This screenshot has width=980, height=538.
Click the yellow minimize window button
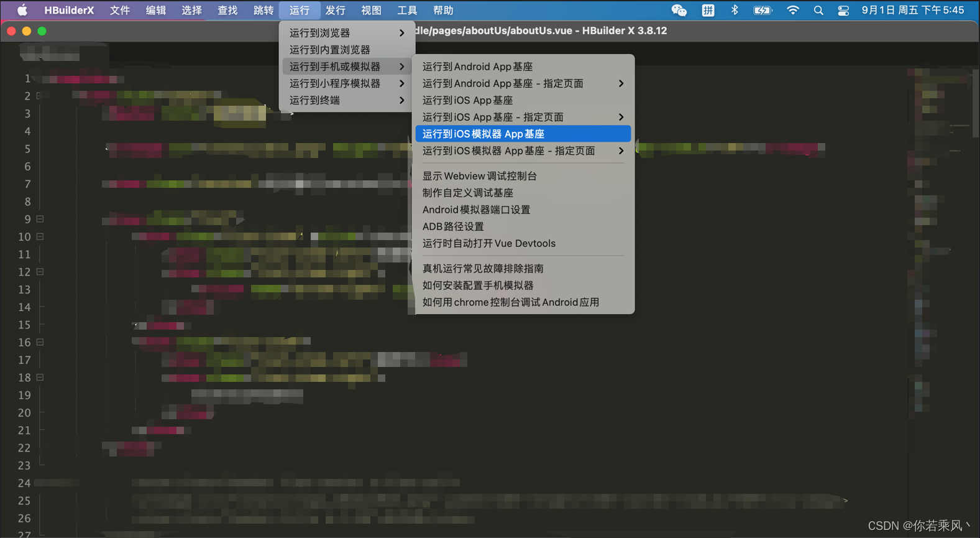[26, 30]
